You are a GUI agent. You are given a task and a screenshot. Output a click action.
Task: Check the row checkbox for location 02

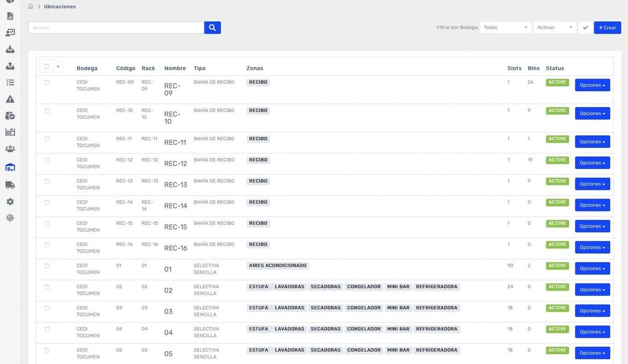tap(47, 287)
